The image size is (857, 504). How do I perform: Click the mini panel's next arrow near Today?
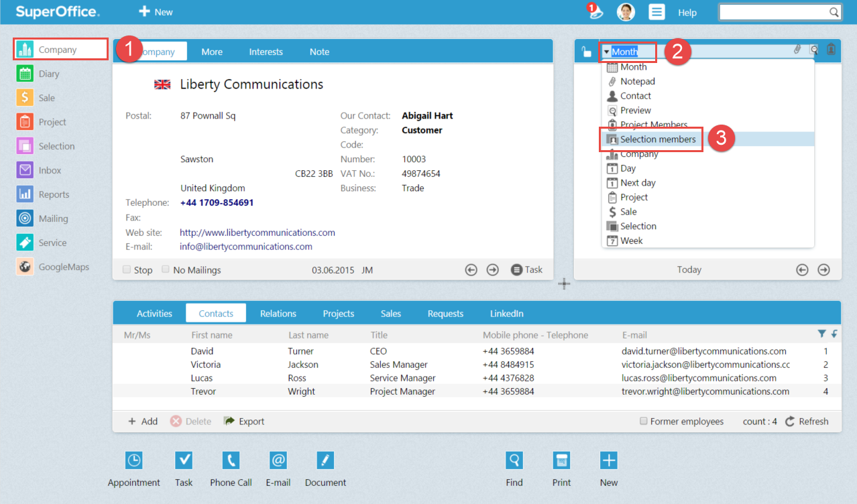tap(824, 269)
